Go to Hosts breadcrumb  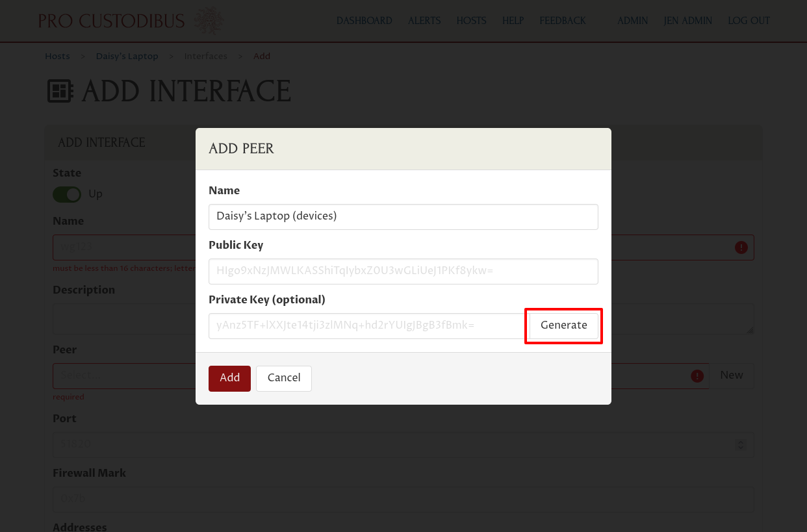pos(57,57)
